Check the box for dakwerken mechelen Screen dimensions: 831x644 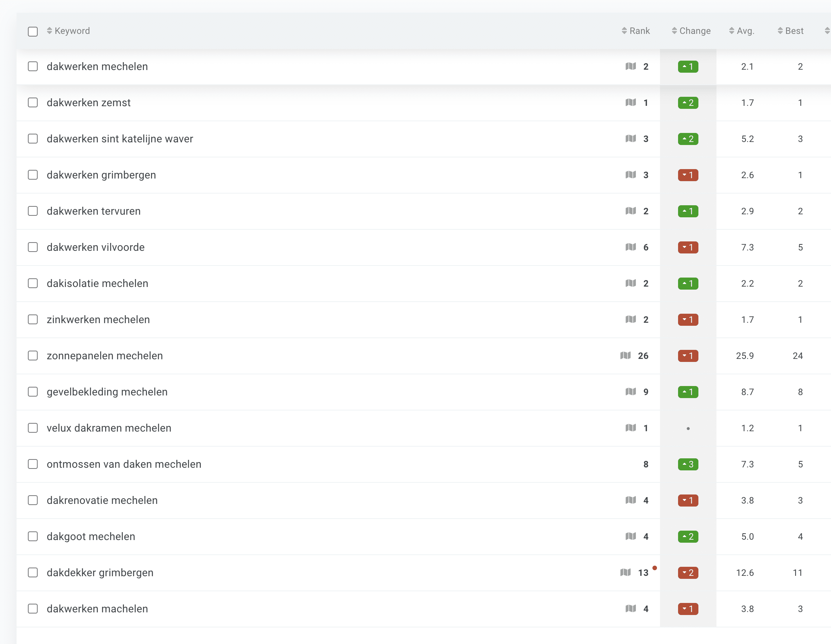click(x=33, y=66)
